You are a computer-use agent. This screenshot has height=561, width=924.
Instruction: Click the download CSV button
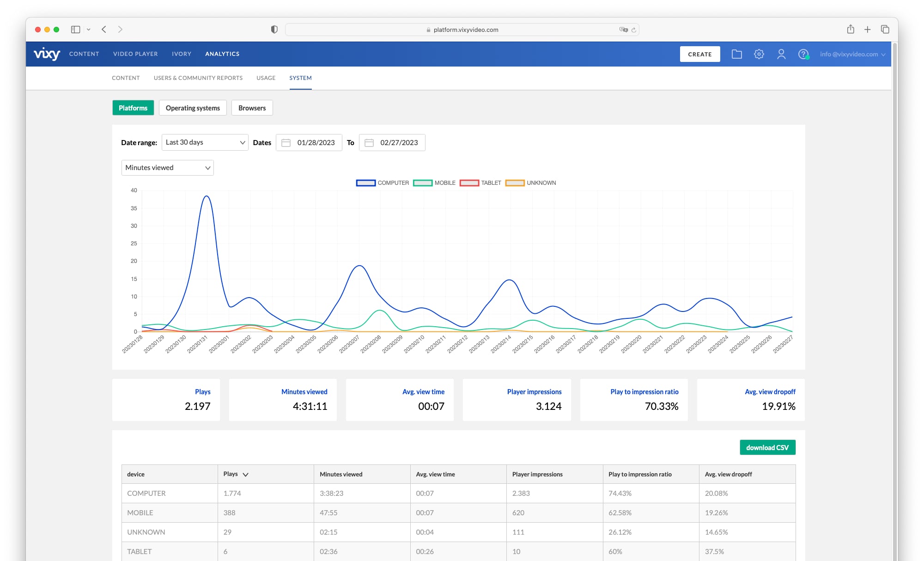point(767,447)
